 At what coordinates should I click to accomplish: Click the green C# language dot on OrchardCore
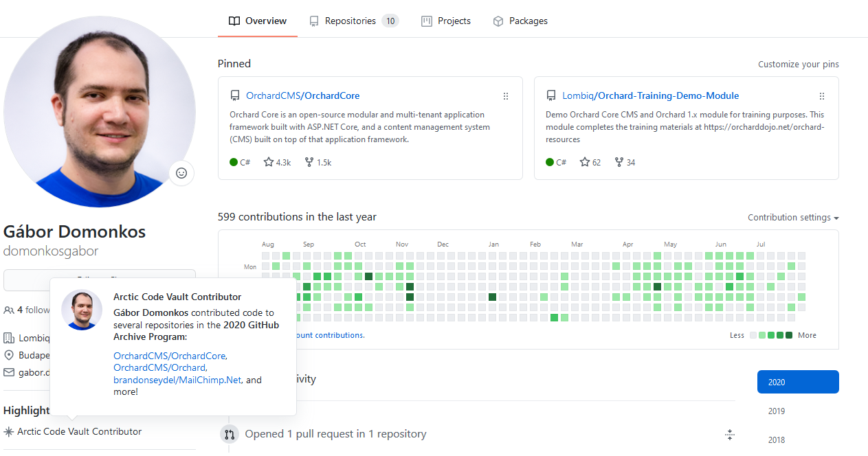[234, 163]
